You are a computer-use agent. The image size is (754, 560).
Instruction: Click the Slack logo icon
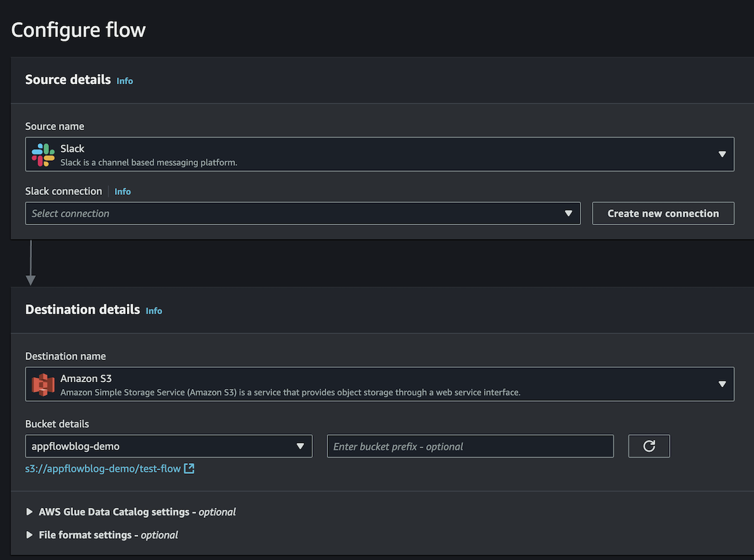43,155
